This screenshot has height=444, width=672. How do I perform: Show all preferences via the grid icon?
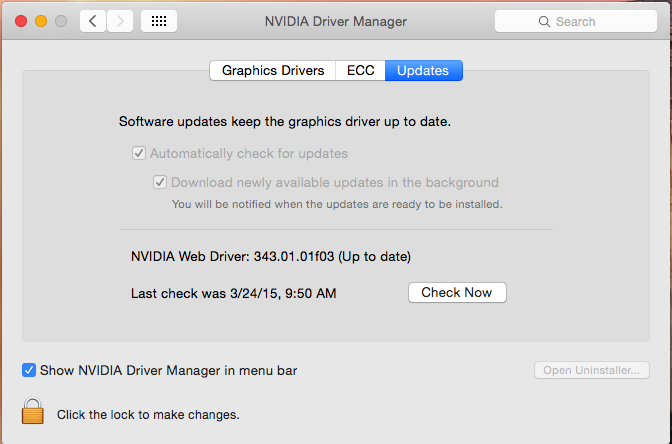click(x=160, y=21)
